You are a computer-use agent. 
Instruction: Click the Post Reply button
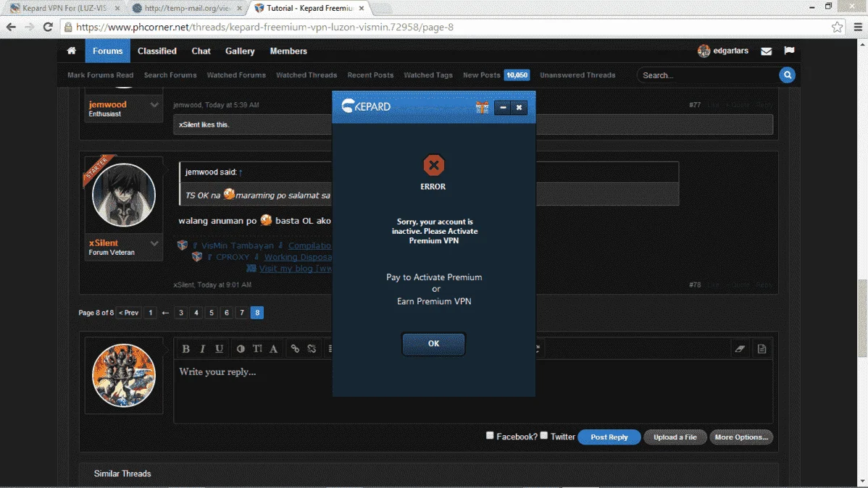(609, 437)
